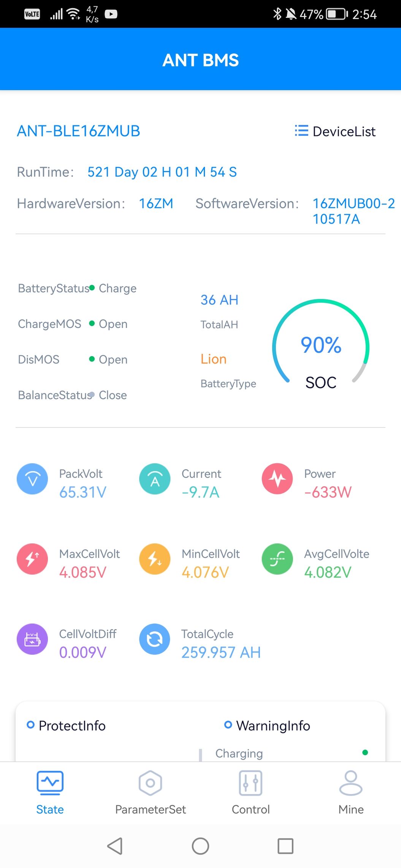Tap the Power red pulse icon
The image size is (401, 868).
point(277,479)
